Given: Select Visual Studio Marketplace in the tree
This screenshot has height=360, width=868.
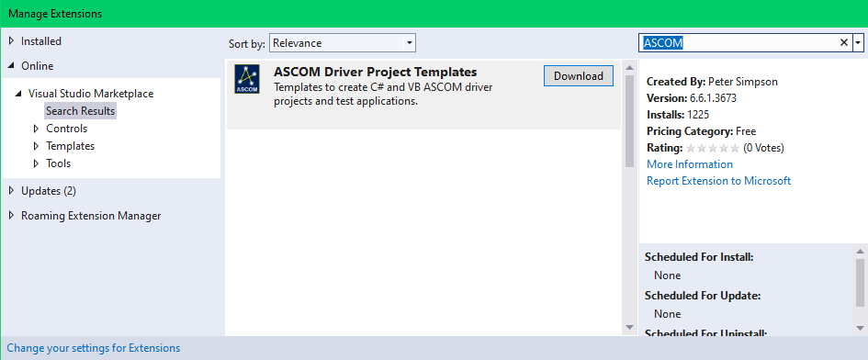Looking at the screenshot, I should click(x=91, y=94).
